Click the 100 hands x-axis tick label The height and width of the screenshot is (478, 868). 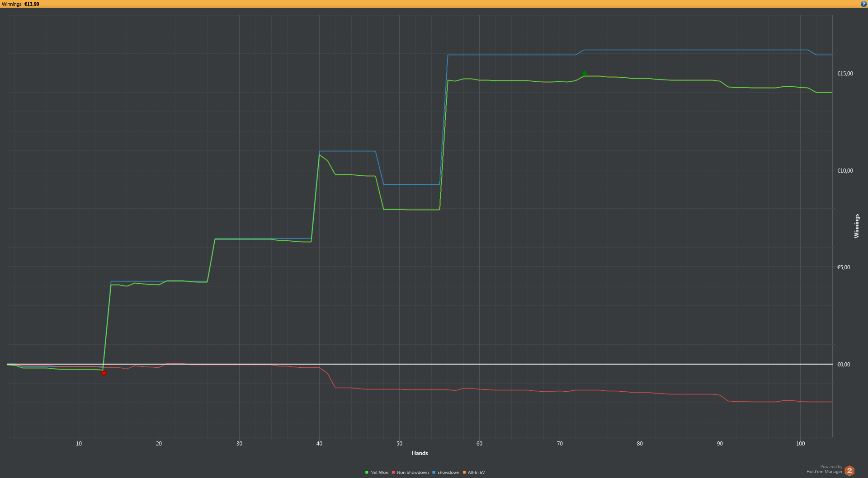(x=800, y=444)
